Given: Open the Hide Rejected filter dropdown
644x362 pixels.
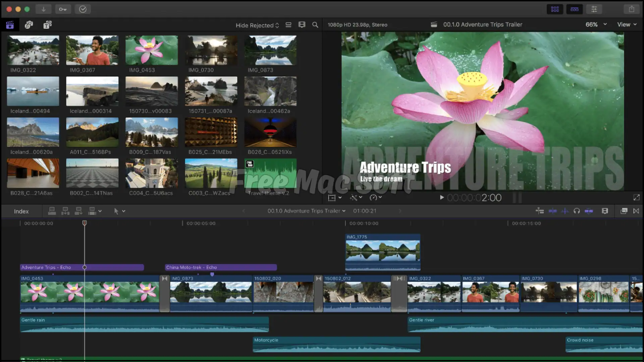Looking at the screenshot, I should point(257,25).
